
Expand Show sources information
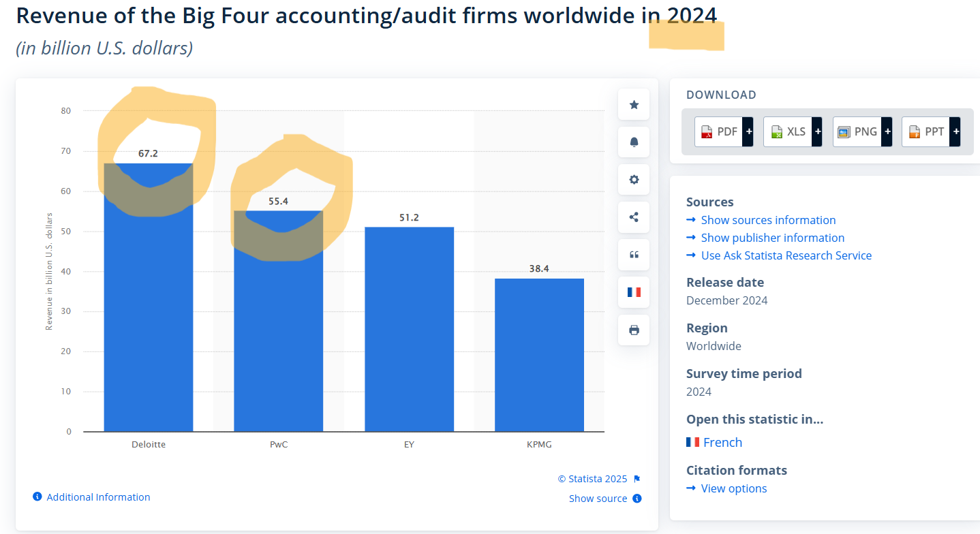point(768,220)
